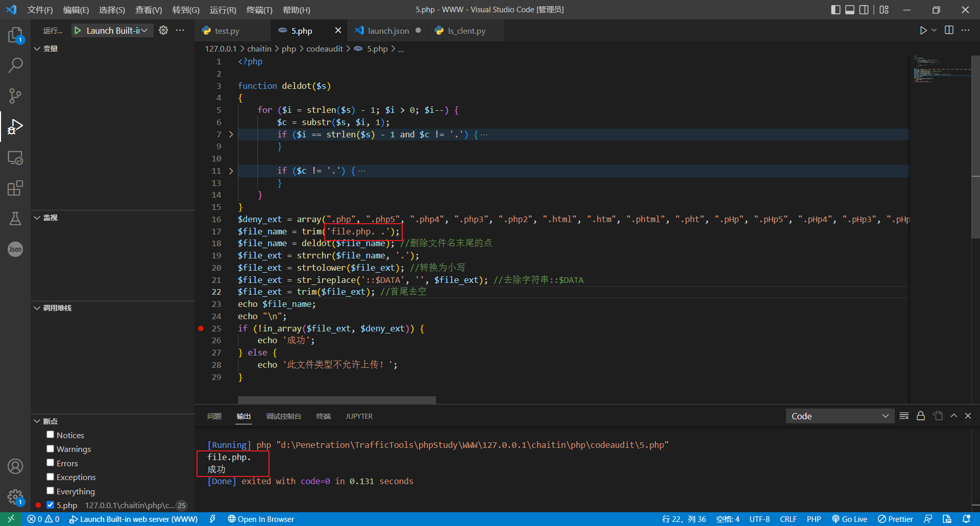Lock the output panel scroll
Image resolution: width=980 pixels, height=526 pixels.
[x=921, y=416]
